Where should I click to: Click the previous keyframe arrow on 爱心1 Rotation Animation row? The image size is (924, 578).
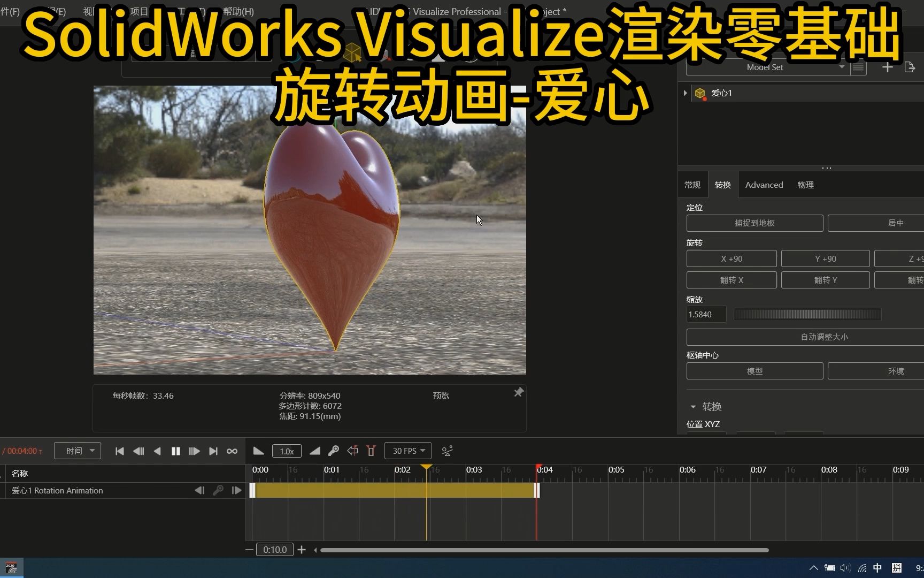(x=199, y=490)
